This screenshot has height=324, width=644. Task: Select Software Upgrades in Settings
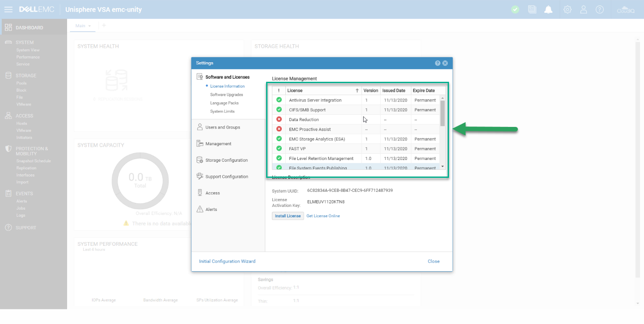click(227, 95)
